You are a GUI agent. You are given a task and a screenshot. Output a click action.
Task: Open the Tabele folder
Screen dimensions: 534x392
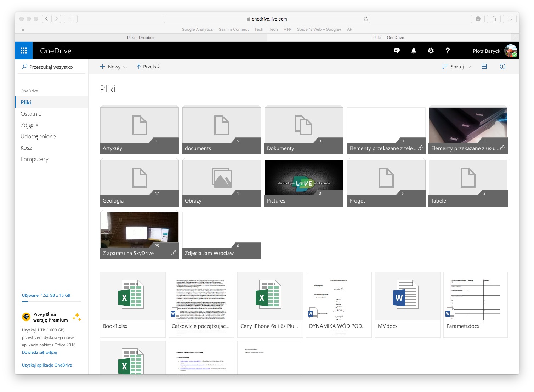coord(468,183)
